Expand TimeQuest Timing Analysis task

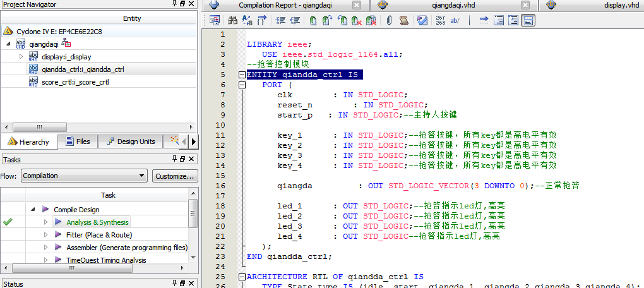tap(46, 260)
